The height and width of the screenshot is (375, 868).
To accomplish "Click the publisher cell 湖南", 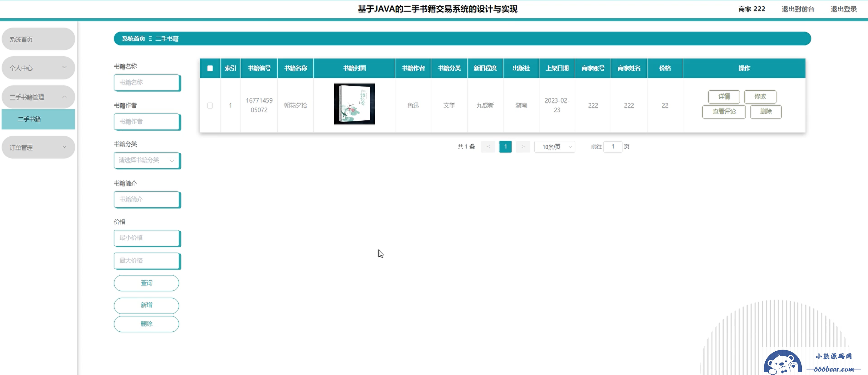I will (x=521, y=105).
